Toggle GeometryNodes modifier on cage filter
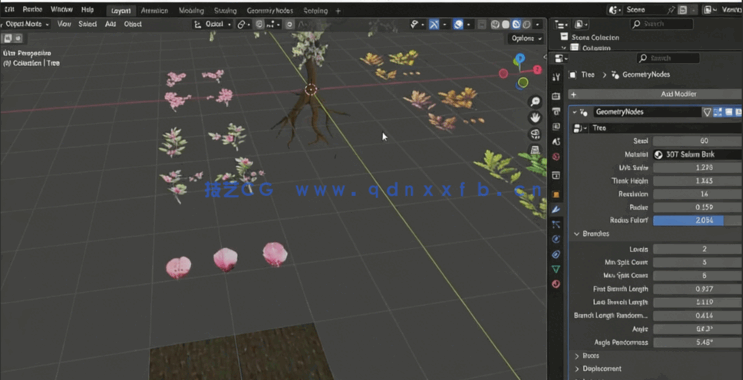 click(707, 112)
